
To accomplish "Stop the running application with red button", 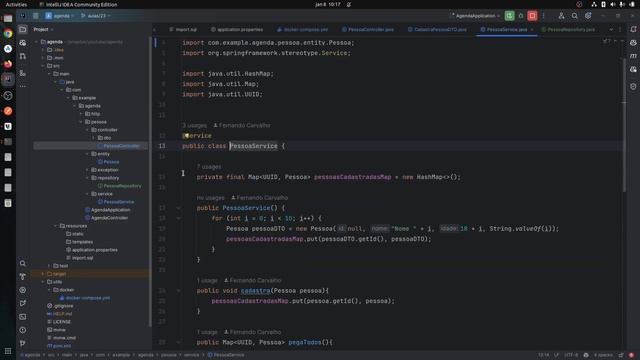I will point(532,16).
